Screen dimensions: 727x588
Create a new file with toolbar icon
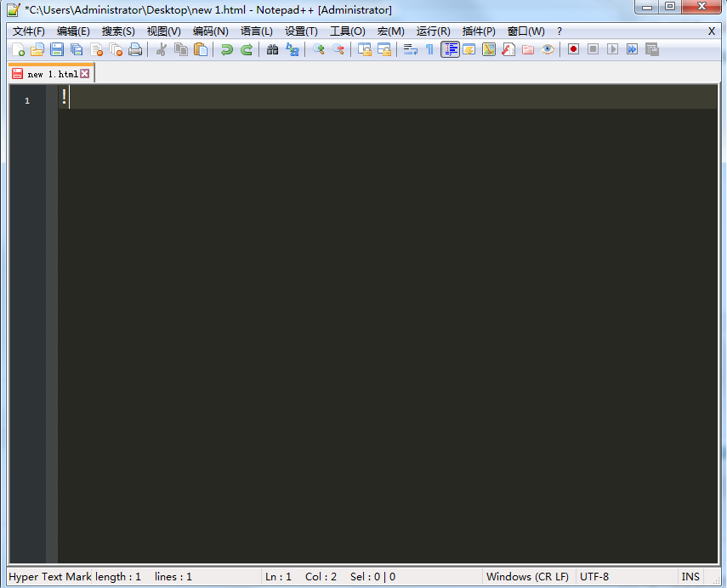coord(18,49)
